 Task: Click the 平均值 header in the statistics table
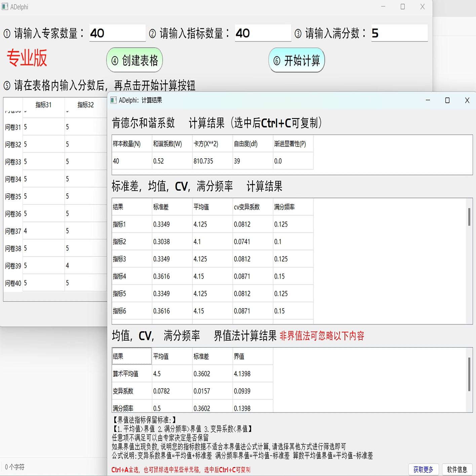point(212,207)
